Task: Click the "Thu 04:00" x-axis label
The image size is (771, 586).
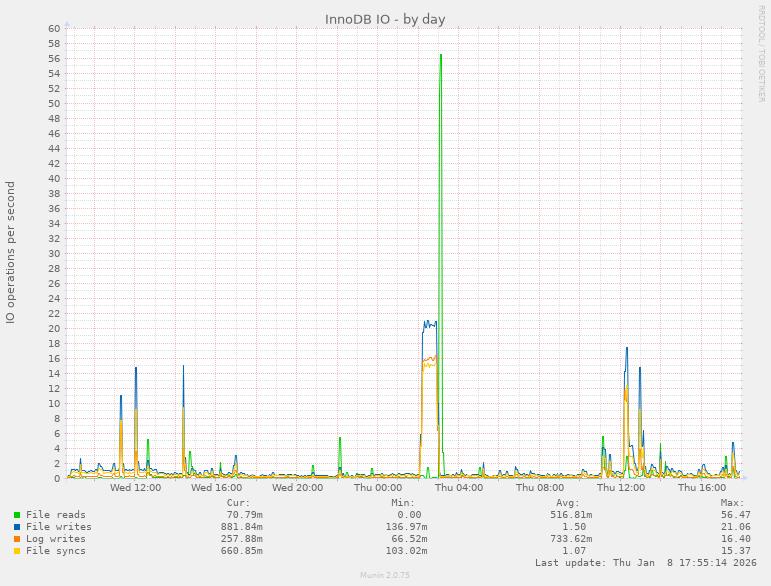Action: (x=459, y=488)
